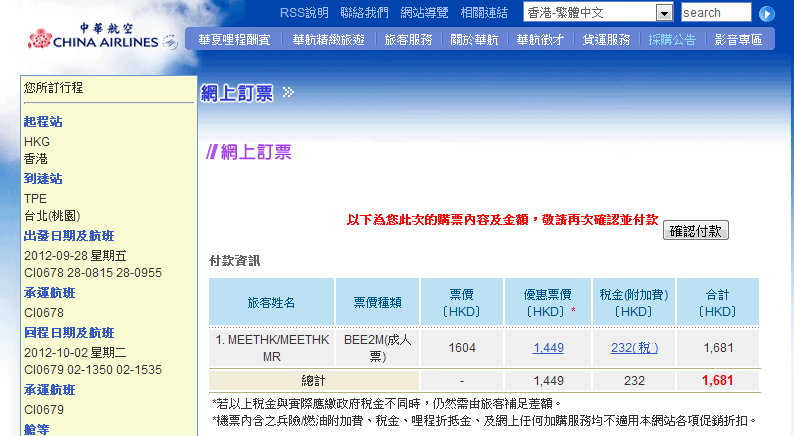
Task: Open the 網站導覽 sitemap link
Action: click(425, 13)
